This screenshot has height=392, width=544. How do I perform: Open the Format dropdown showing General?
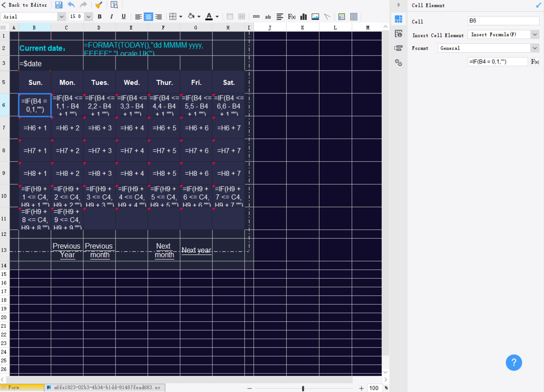coord(535,48)
